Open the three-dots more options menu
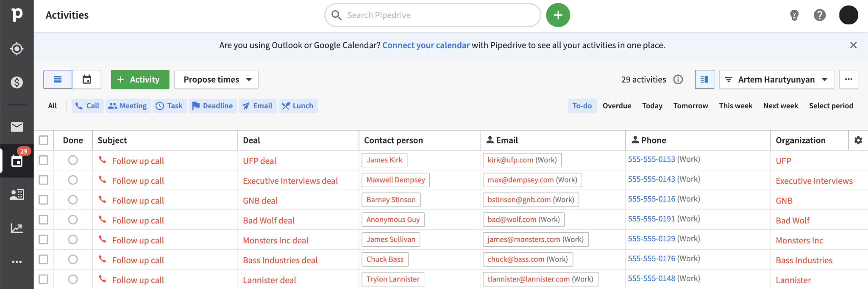The height and width of the screenshot is (289, 868). point(849,80)
